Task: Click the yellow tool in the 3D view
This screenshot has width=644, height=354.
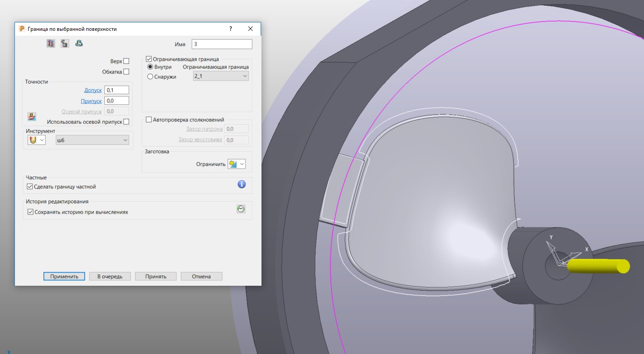Action: pyautogui.click(x=598, y=266)
